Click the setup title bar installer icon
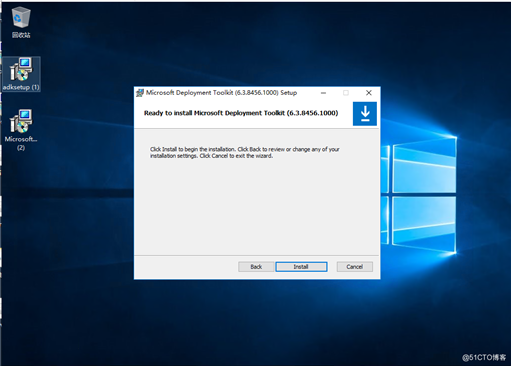Screen dimensions: 511x366 [x=140, y=93]
